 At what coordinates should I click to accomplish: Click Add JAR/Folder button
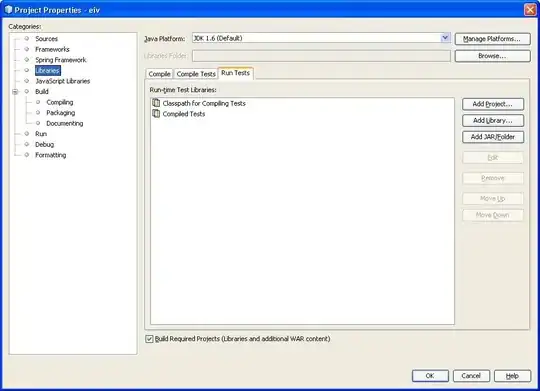pos(493,137)
